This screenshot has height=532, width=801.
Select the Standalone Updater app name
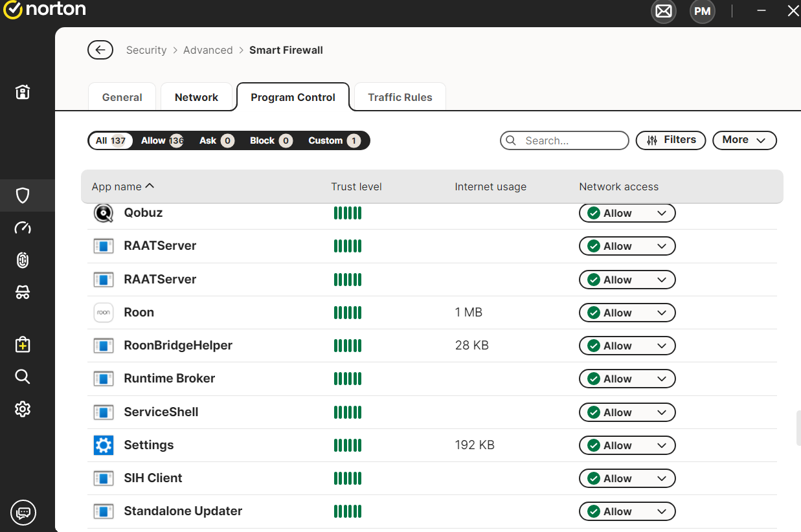(183, 511)
